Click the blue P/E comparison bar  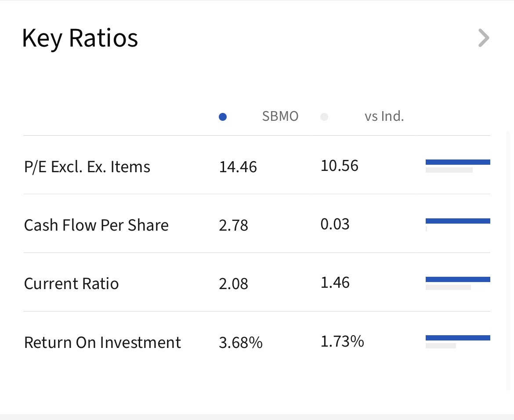pyautogui.click(x=458, y=162)
